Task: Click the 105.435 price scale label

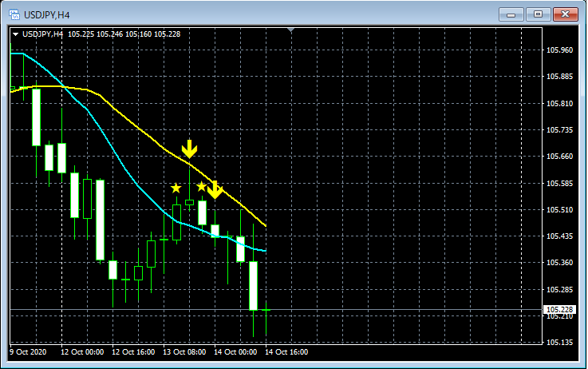Action: click(x=559, y=236)
